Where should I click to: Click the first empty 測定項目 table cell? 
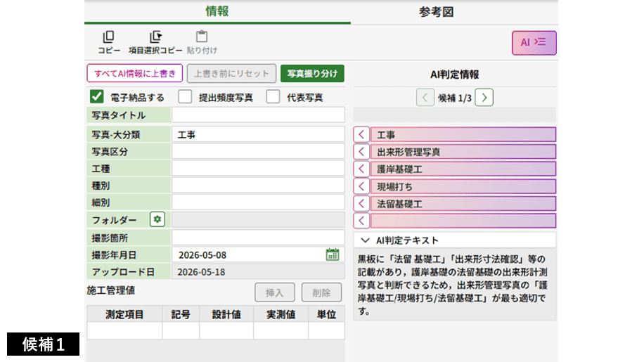point(124,331)
